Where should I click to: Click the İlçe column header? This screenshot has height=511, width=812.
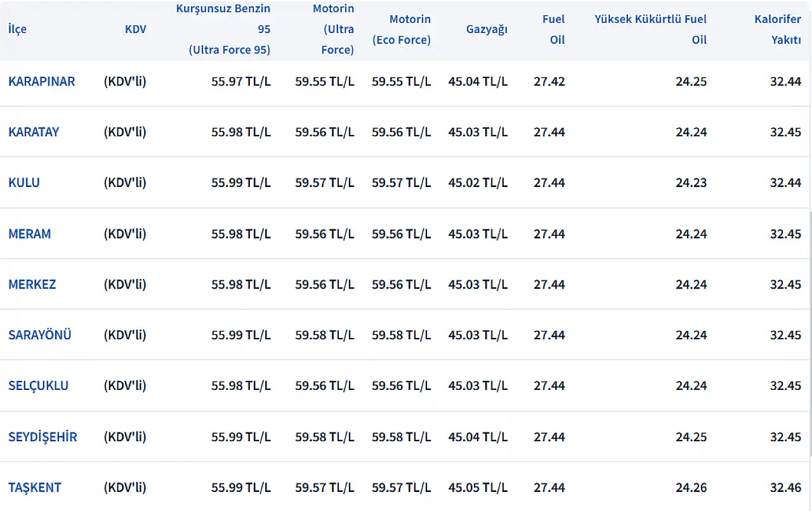point(17,29)
